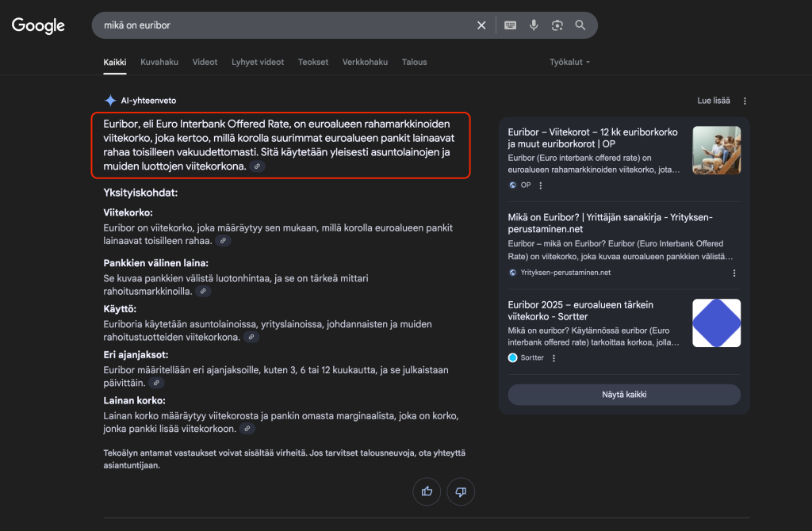The width and height of the screenshot is (812, 531).
Task: Switch to the Kuvahaku tab
Action: (x=159, y=62)
